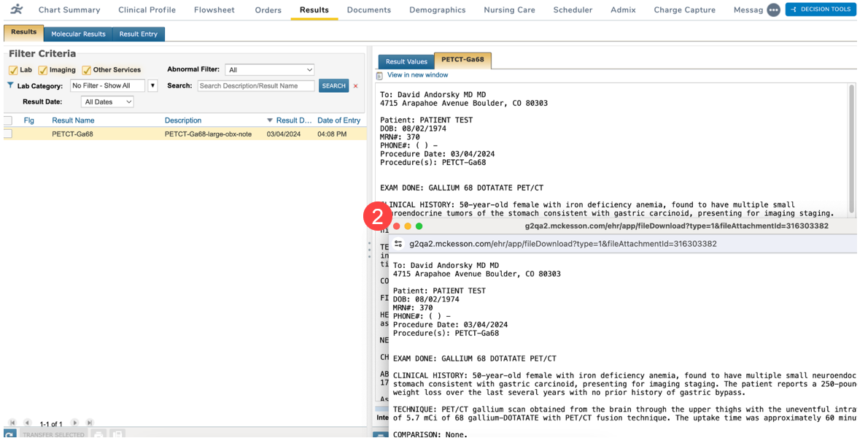Image resolution: width=868 pixels, height=438 pixels.
Task: Go to the next results page arrow
Action: [x=74, y=423]
